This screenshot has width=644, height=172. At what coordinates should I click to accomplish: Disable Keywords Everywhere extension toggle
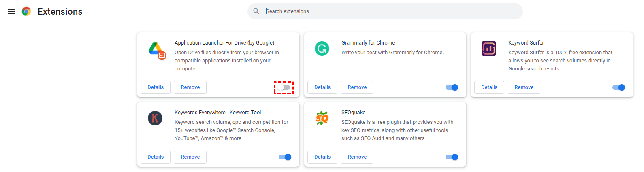coord(285,157)
